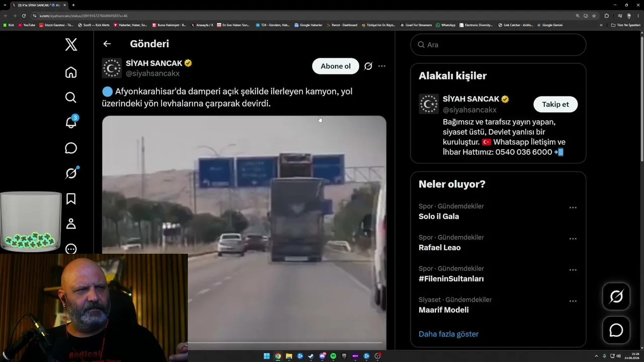The height and width of the screenshot is (362, 644).
Task: Click the Ara search field
Action: [498, 45]
